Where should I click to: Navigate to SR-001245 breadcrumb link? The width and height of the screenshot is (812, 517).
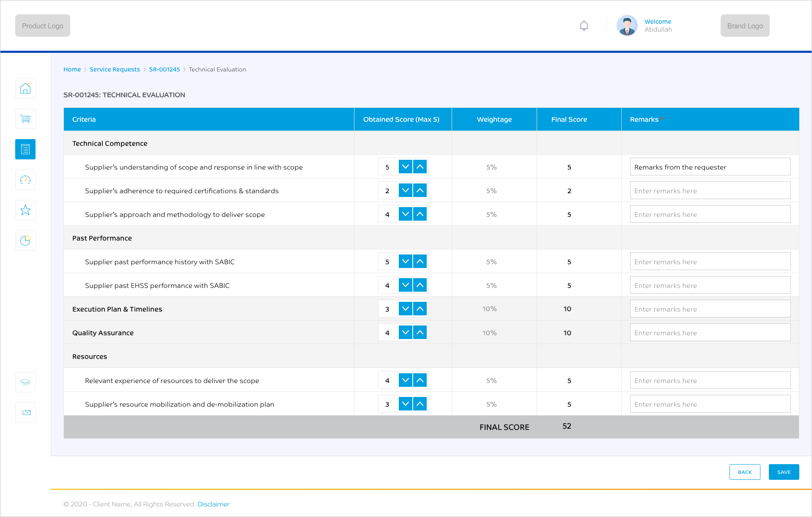click(x=164, y=69)
